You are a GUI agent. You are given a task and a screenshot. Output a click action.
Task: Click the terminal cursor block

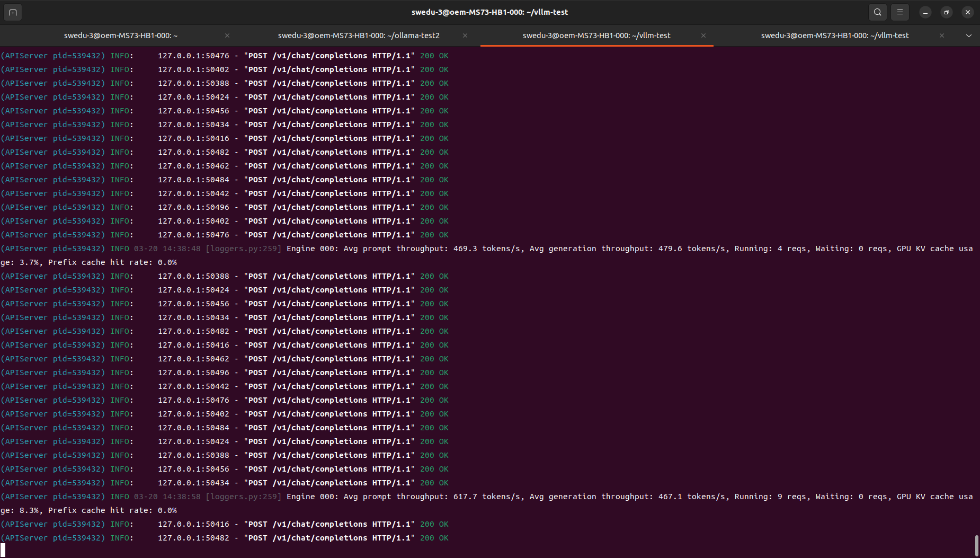[3, 550]
